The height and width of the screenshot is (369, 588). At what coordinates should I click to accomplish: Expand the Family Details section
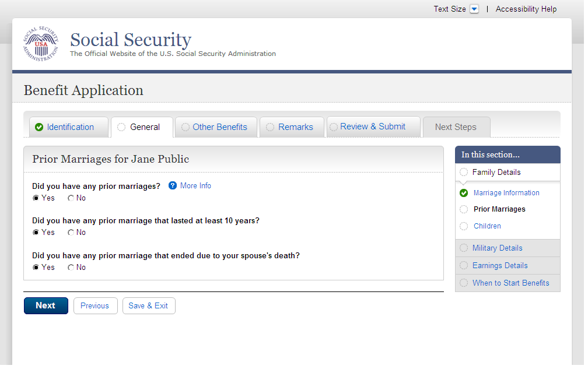pyautogui.click(x=496, y=173)
